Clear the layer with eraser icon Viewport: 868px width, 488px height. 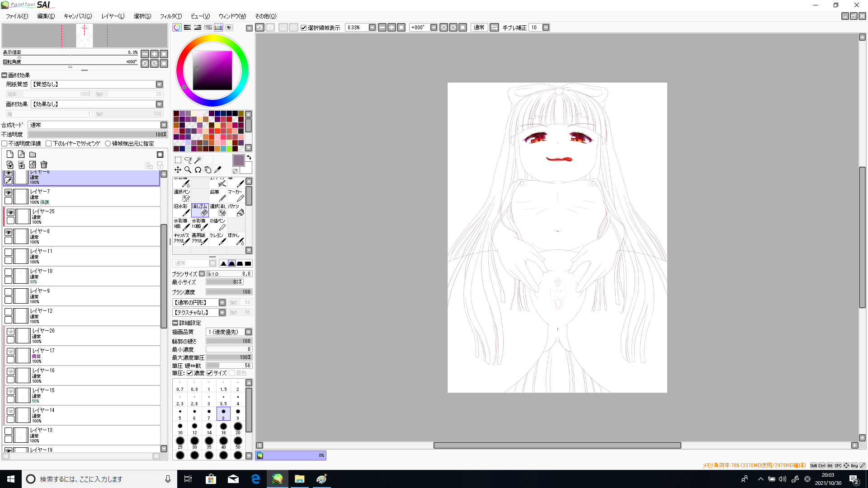tap(33, 165)
